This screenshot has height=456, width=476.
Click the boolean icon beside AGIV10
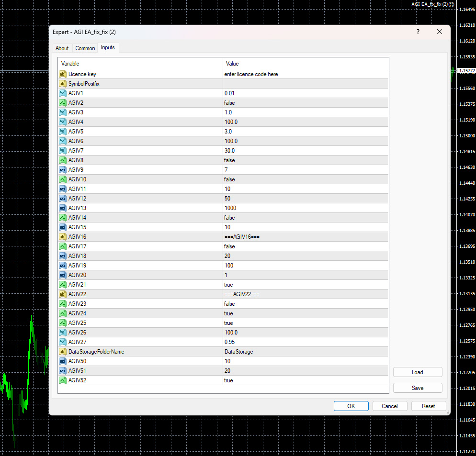(63, 179)
